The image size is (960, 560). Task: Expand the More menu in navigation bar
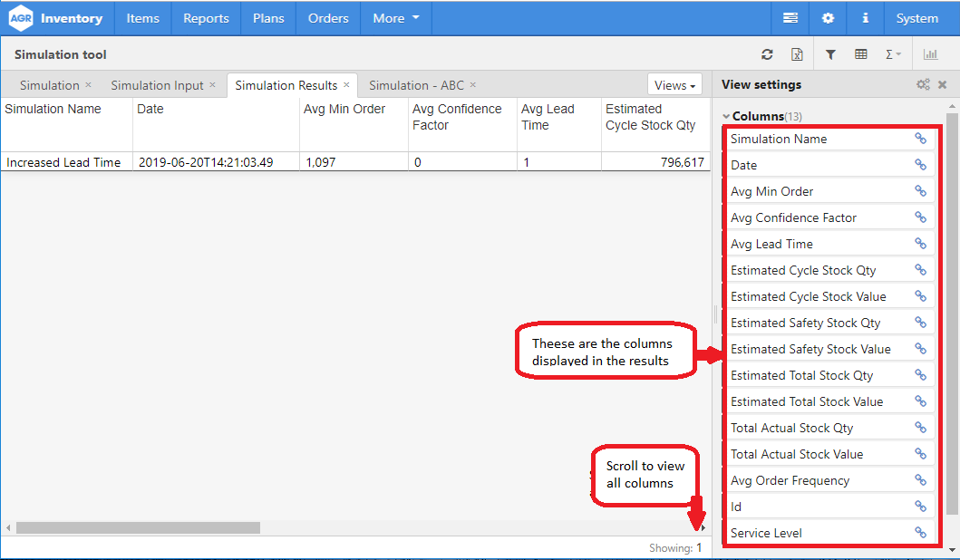[x=396, y=18]
